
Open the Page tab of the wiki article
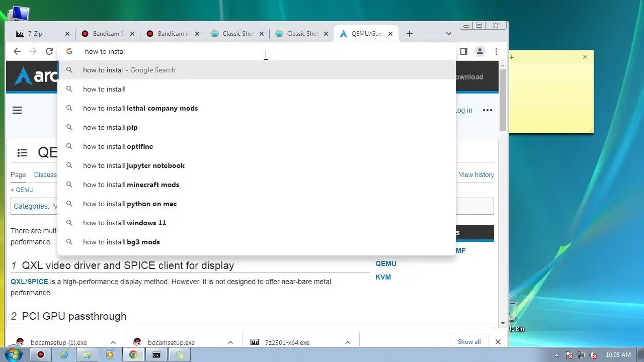click(18, 174)
